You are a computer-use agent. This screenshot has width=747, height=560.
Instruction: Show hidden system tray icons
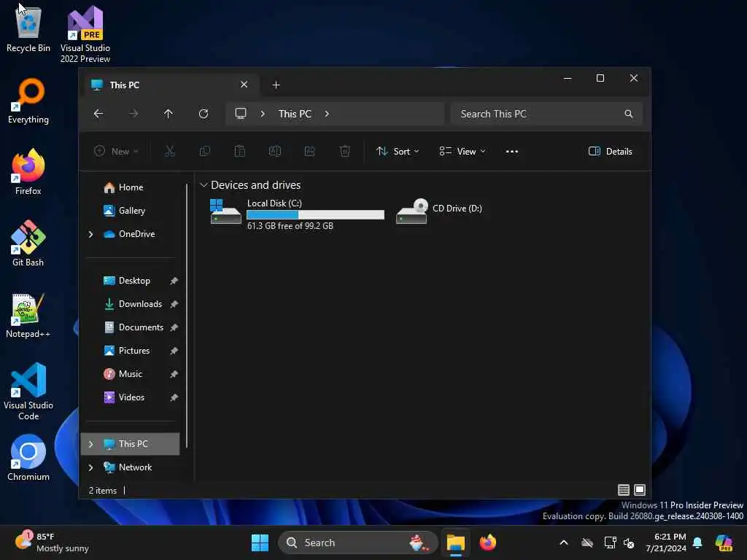[564, 542]
